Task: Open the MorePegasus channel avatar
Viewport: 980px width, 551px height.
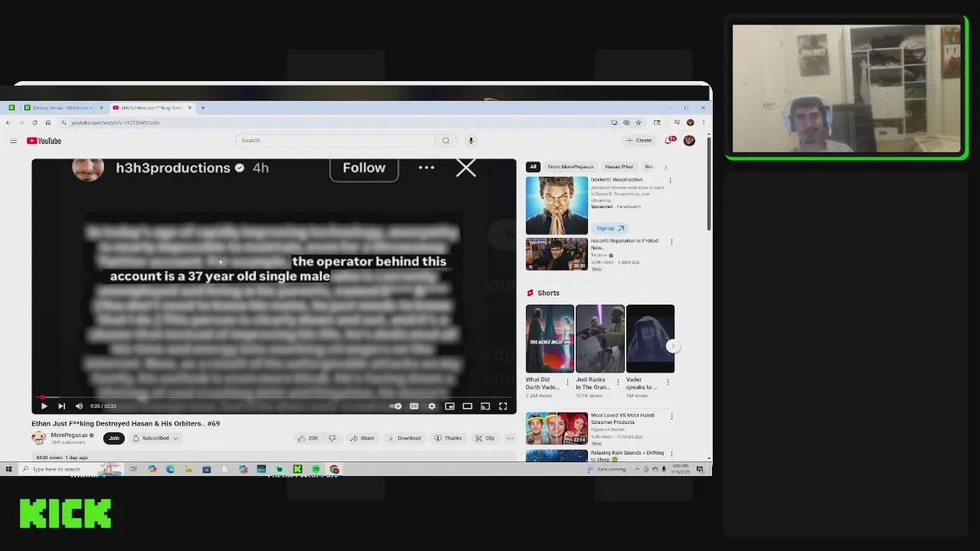Action: 38,438
